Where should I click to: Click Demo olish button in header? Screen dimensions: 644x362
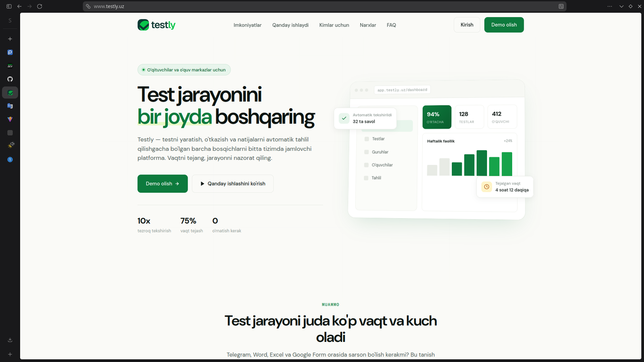coord(504,25)
